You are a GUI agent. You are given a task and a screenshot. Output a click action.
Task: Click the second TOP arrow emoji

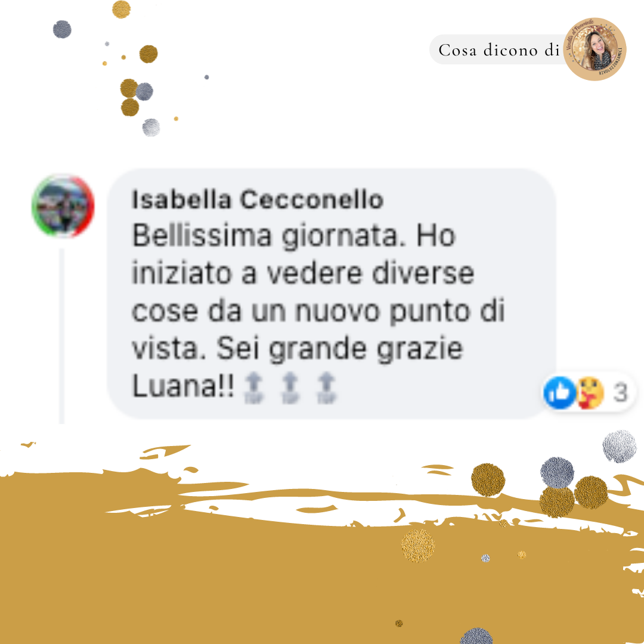[x=290, y=388]
